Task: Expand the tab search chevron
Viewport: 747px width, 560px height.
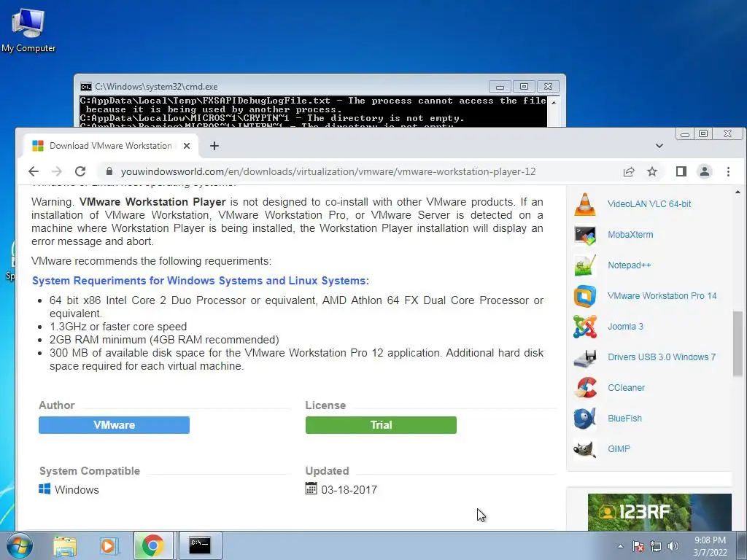Action: coord(659,146)
